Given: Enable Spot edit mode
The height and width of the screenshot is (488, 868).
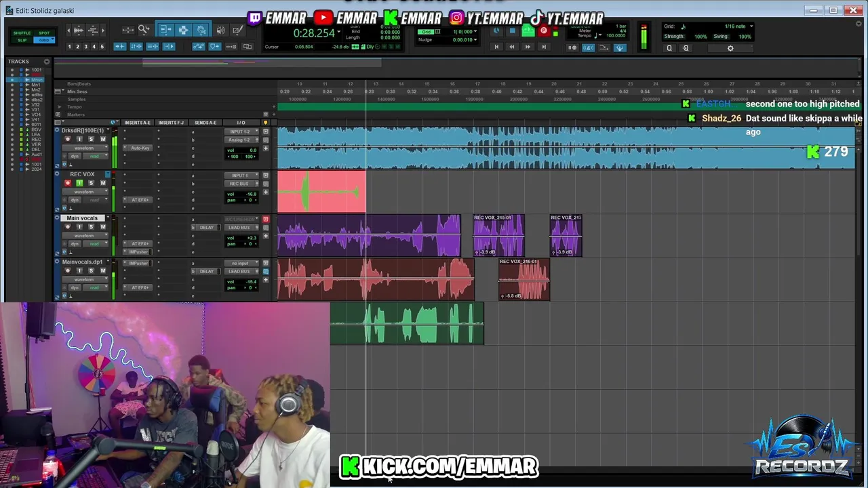Looking at the screenshot, I should tap(44, 33).
